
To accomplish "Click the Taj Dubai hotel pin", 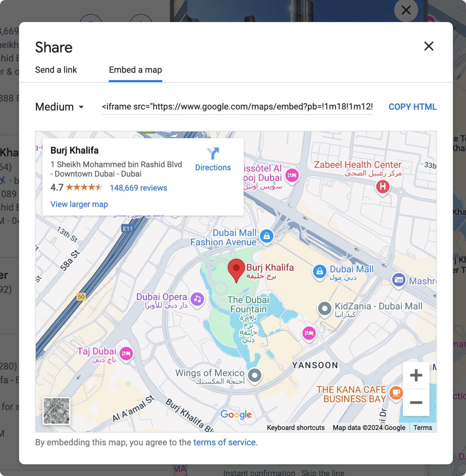I will [x=126, y=354].
